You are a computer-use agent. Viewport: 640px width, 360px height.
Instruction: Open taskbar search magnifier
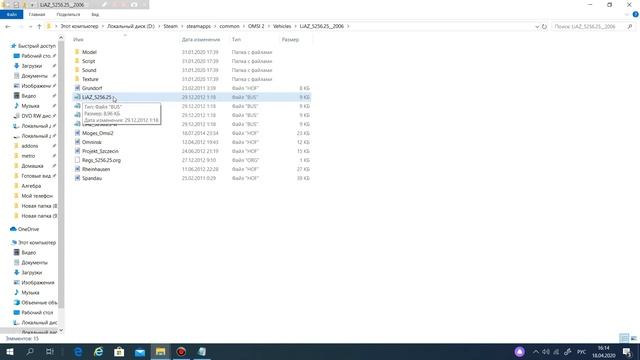pyautogui.click(x=30, y=352)
